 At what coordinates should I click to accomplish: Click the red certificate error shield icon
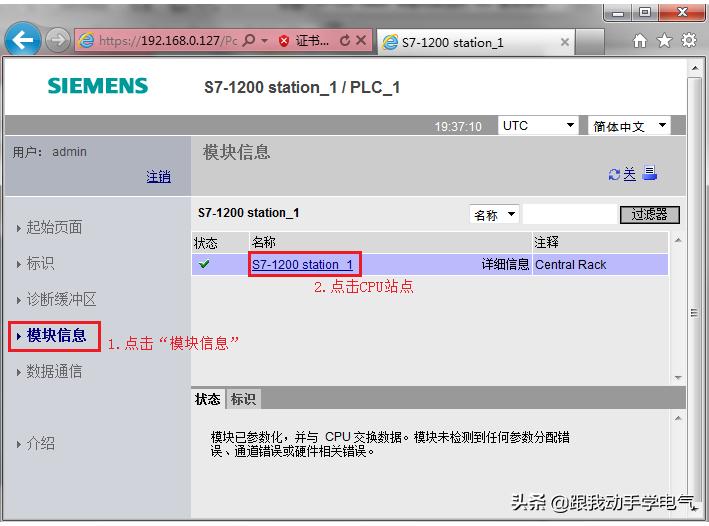(284, 41)
